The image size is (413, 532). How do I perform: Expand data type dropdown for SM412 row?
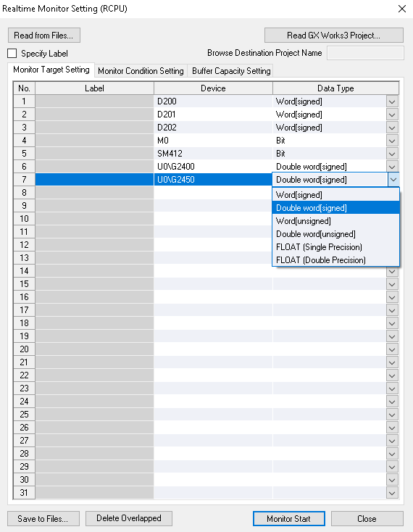click(x=392, y=154)
